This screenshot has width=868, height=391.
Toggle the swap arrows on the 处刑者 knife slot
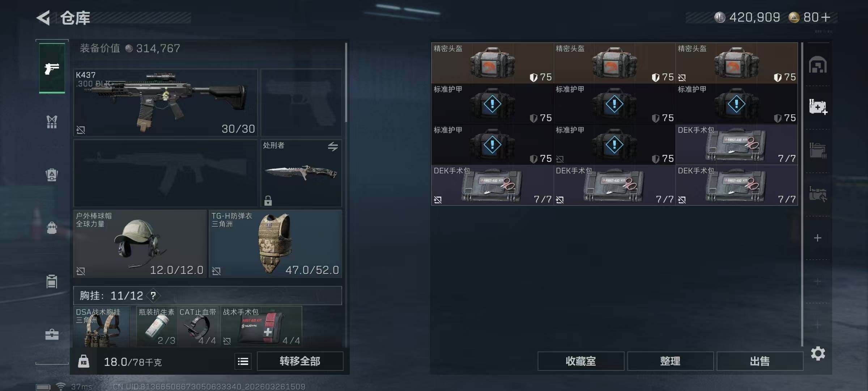point(333,146)
